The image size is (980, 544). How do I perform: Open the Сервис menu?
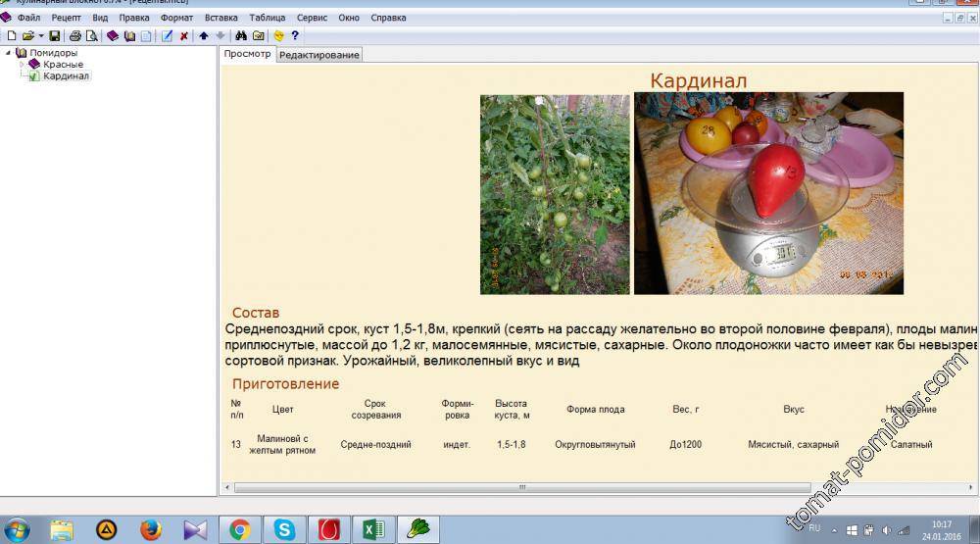312,18
